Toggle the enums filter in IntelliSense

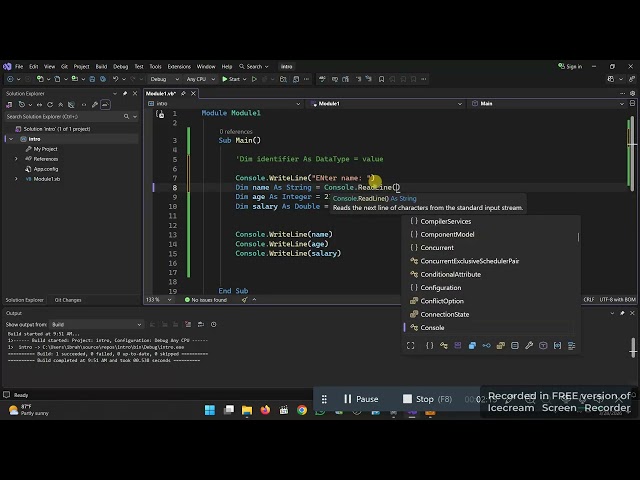500,346
